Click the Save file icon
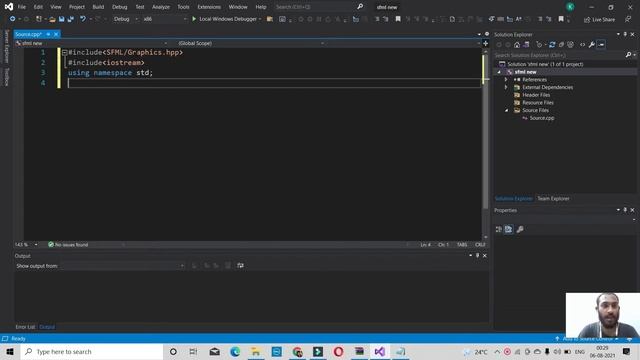 pyautogui.click(x=61, y=19)
